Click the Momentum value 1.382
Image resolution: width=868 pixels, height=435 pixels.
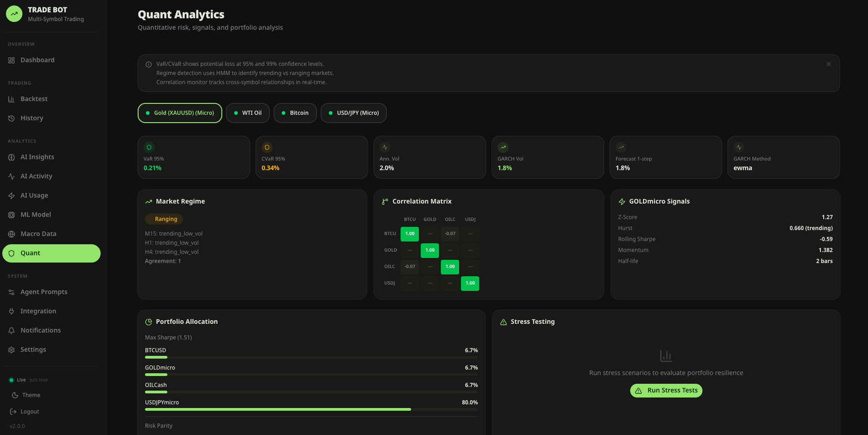click(825, 250)
